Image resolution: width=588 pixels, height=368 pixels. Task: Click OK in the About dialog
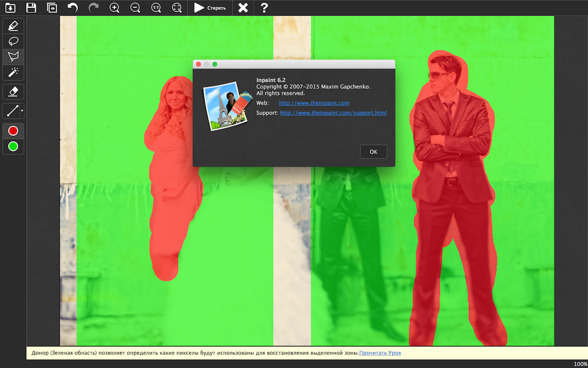(x=373, y=152)
